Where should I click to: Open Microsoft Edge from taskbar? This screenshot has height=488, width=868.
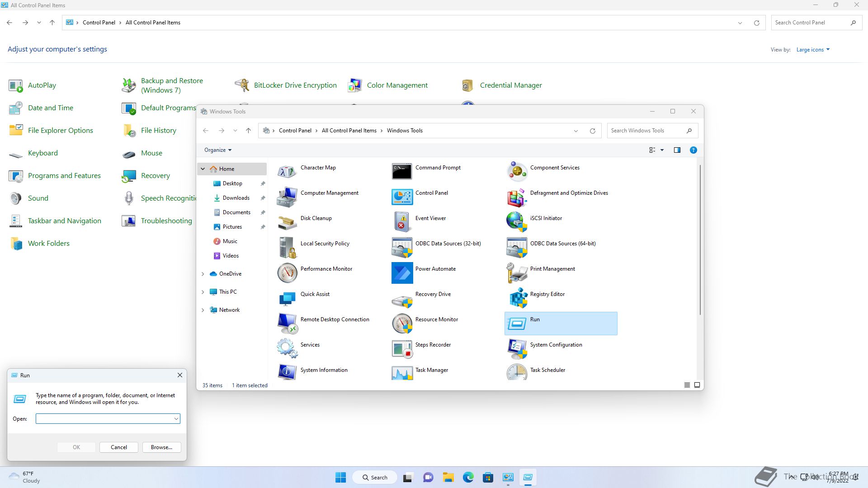tap(468, 478)
